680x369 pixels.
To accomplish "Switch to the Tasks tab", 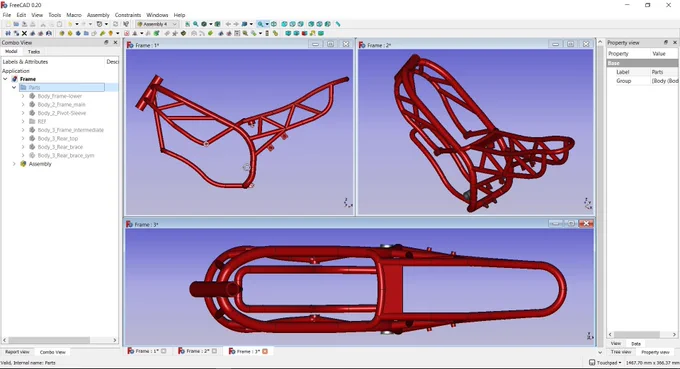I will (34, 52).
